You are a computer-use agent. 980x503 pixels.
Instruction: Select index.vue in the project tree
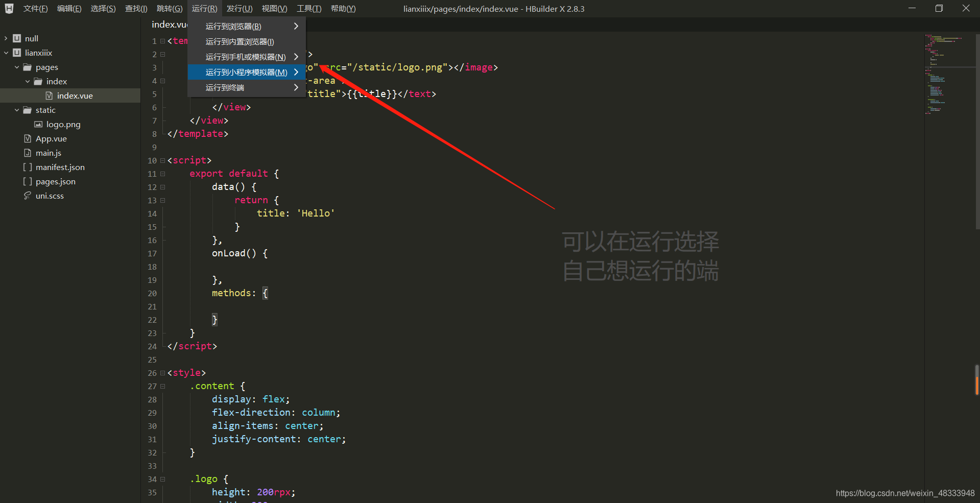(75, 95)
